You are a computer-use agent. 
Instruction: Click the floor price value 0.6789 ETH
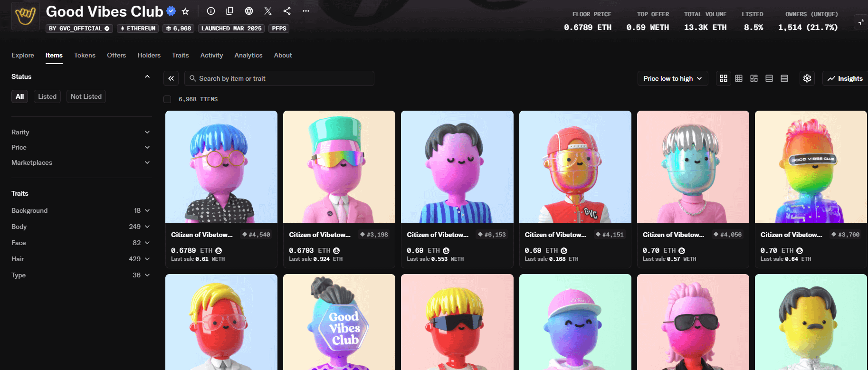[x=588, y=28]
